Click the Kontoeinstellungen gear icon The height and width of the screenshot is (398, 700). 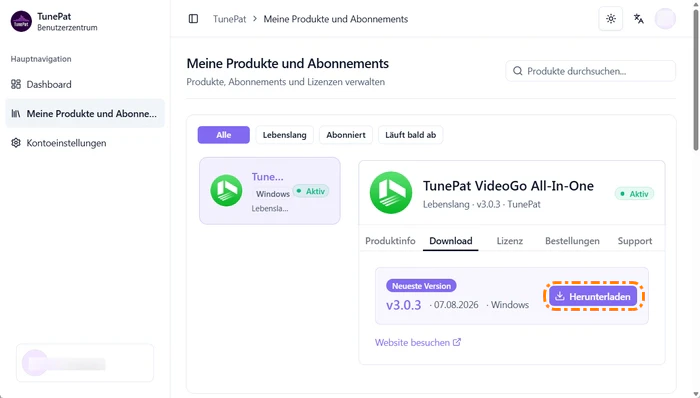pyautogui.click(x=16, y=143)
